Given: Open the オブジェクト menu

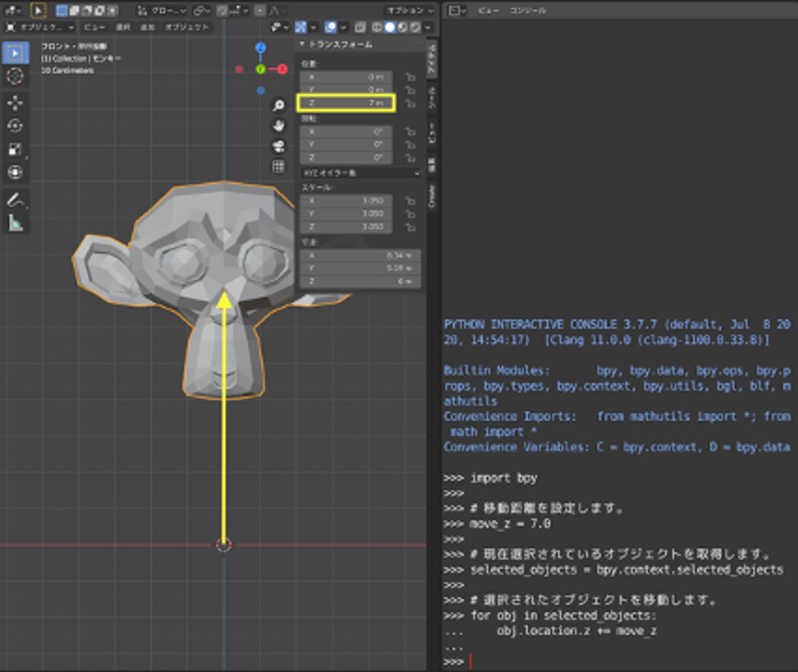Looking at the screenshot, I should click(x=186, y=27).
